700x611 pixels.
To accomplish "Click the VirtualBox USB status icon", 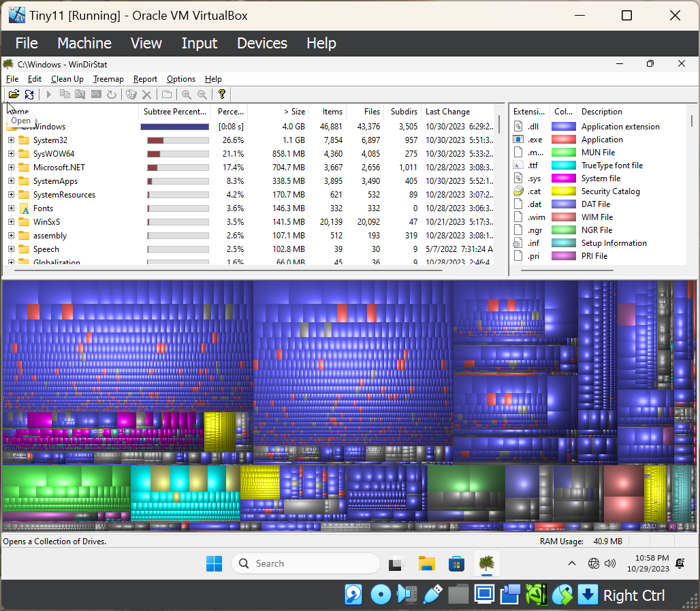I will point(432,595).
